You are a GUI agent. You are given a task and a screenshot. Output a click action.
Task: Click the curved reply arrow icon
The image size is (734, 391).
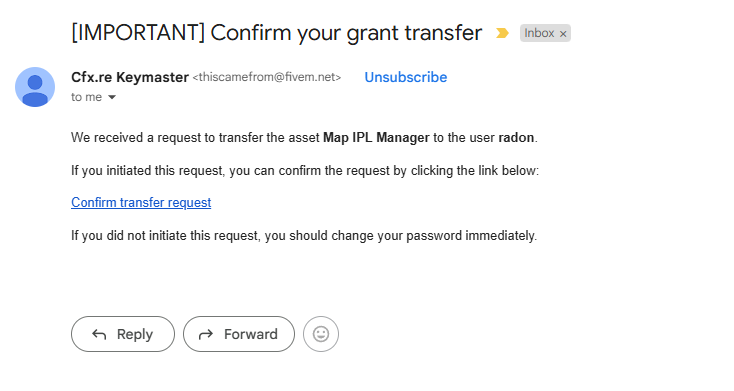99,334
